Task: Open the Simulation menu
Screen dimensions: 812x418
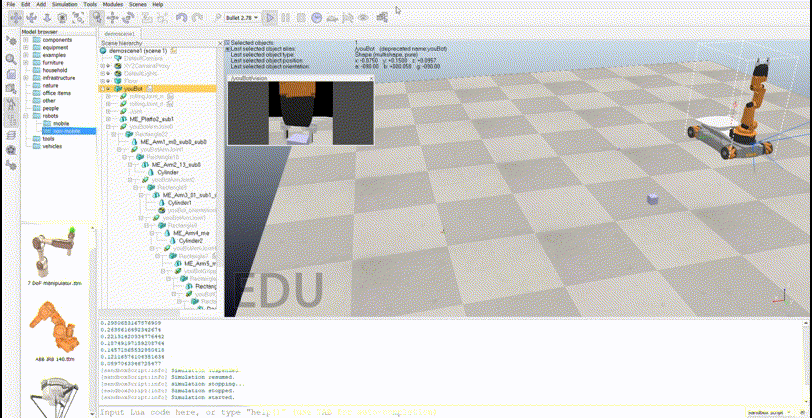Action: point(64,4)
